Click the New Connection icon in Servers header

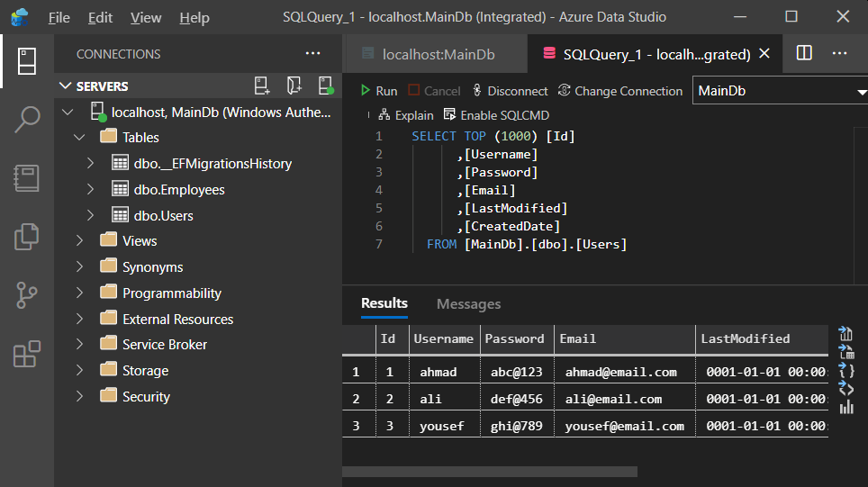click(262, 86)
